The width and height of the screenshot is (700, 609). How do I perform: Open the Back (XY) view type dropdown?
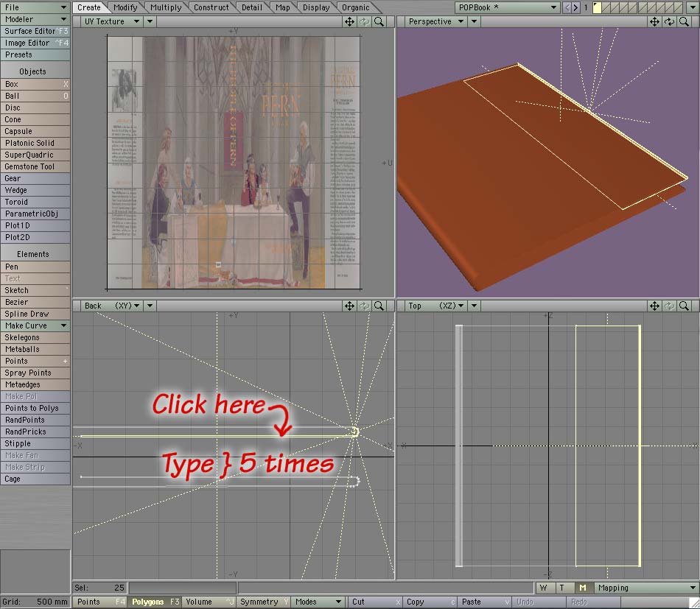112,306
